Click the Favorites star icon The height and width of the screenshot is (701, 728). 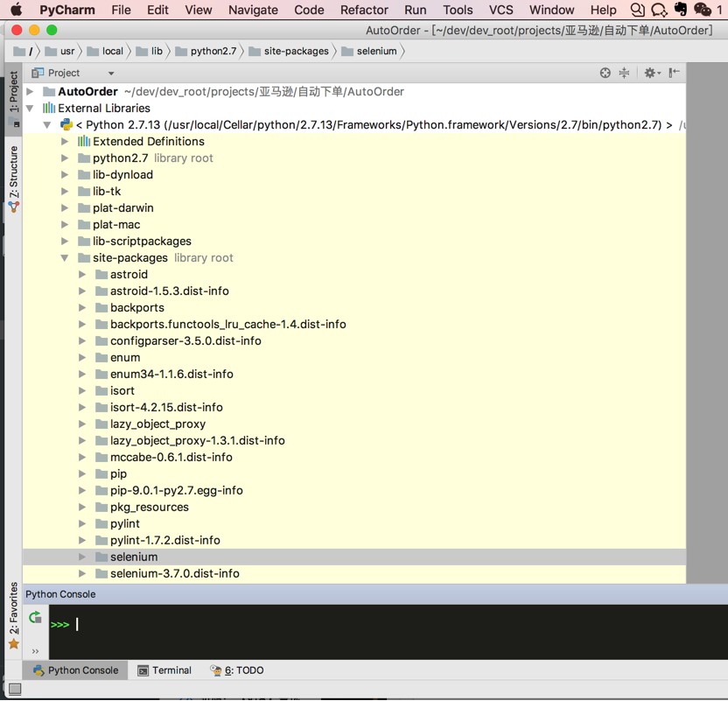click(x=14, y=644)
